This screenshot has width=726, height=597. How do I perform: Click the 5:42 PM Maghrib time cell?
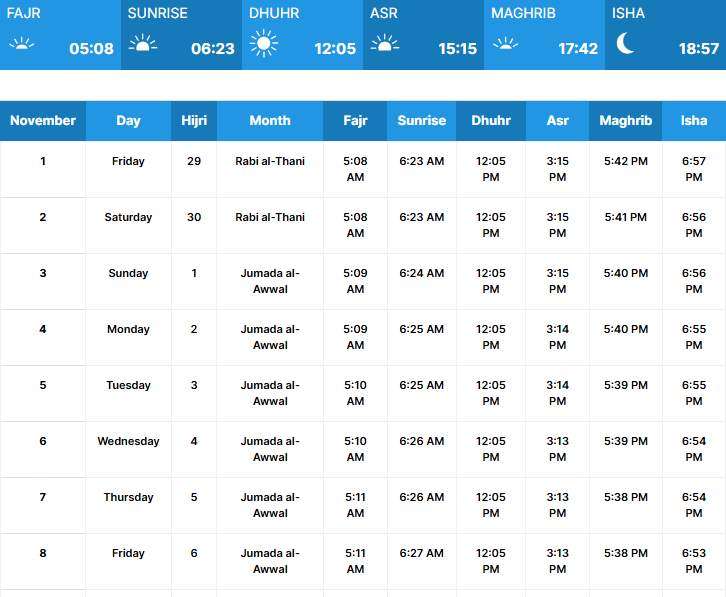[x=625, y=161]
